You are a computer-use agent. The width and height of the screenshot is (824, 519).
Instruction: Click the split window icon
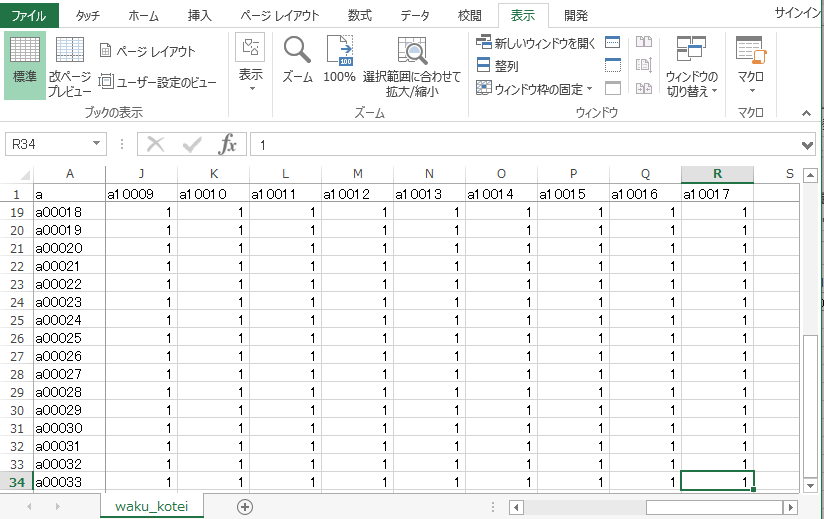click(613, 42)
